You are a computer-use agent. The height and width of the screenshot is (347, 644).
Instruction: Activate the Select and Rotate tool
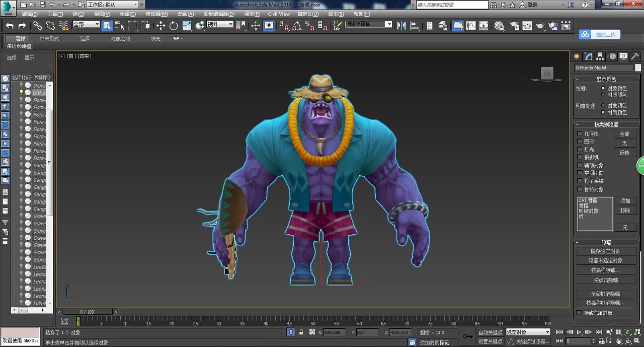(174, 26)
